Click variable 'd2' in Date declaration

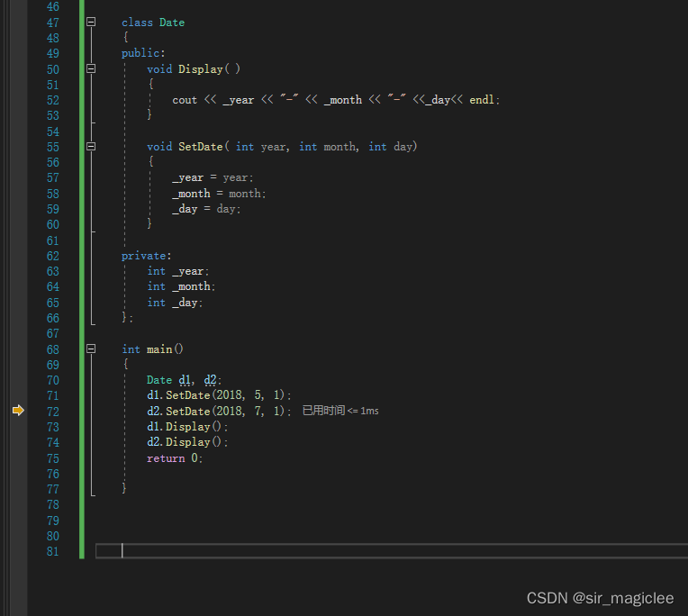(210, 380)
